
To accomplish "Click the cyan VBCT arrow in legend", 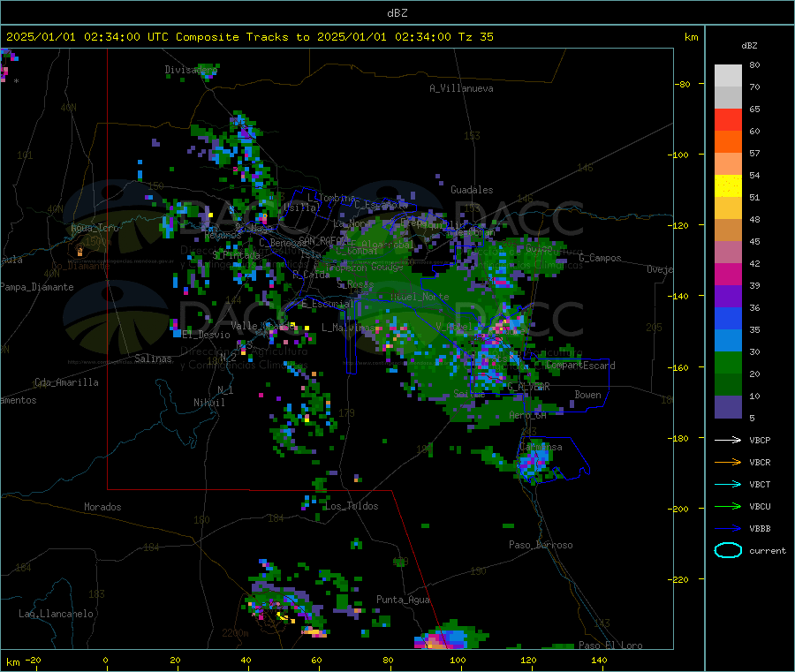I will click(728, 484).
